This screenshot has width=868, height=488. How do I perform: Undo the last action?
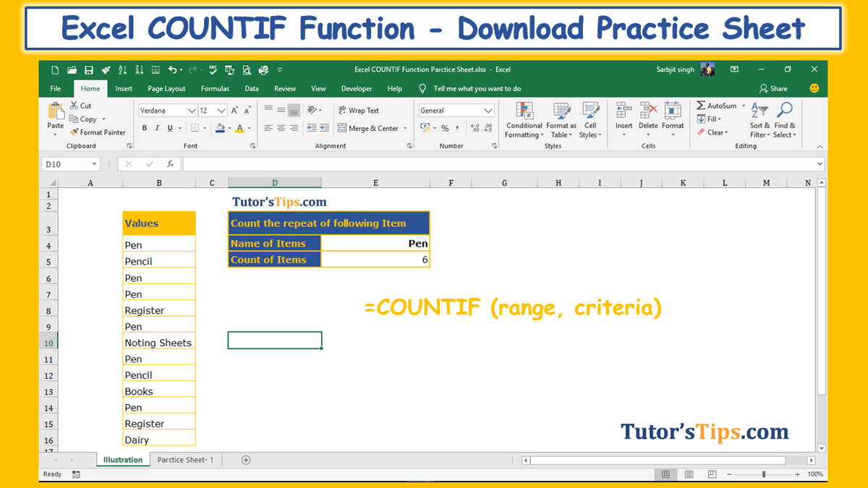pos(172,70)
